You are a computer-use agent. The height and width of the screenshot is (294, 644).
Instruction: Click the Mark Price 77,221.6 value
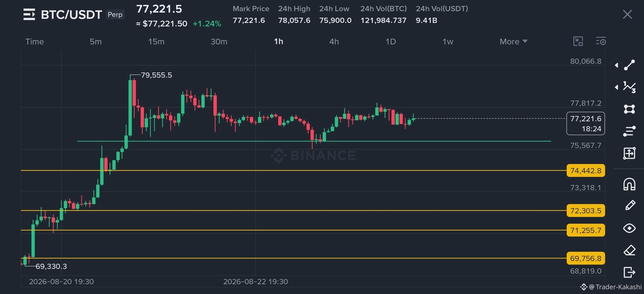[249, 20]
